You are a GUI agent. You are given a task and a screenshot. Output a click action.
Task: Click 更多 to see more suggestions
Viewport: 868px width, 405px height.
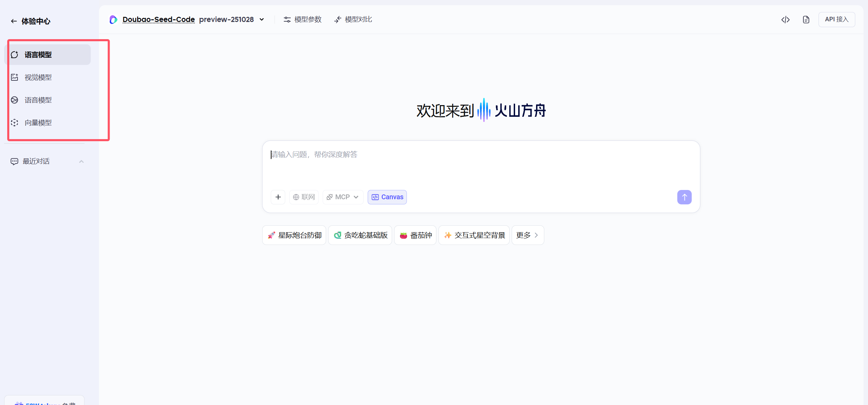tap(527, 235)
